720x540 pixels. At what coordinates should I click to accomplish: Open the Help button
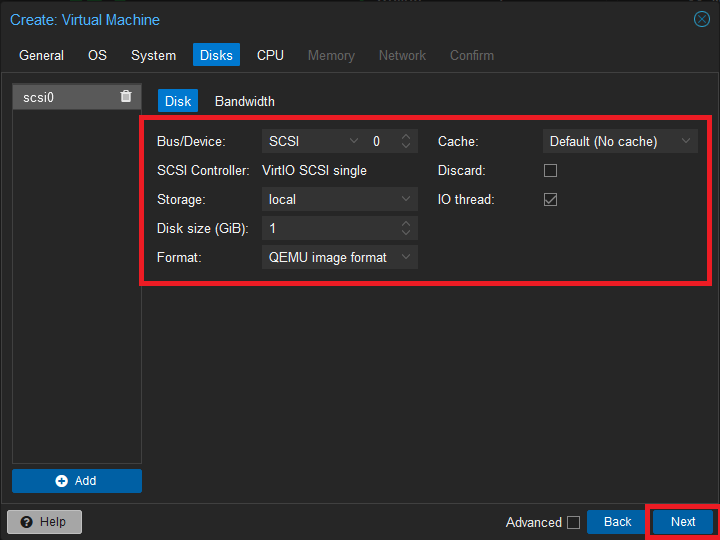tap(45, 522)
